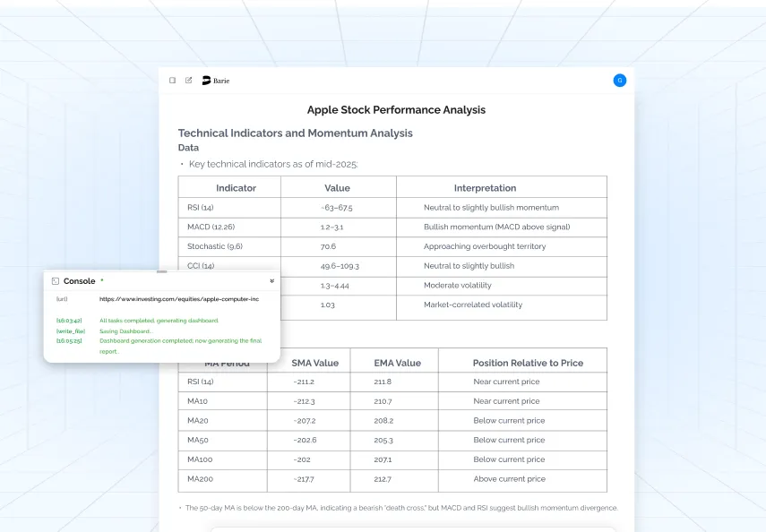This screenshot has height=532, width=766.
Task: Select the MA50 row label
Action: coord(198,440)
